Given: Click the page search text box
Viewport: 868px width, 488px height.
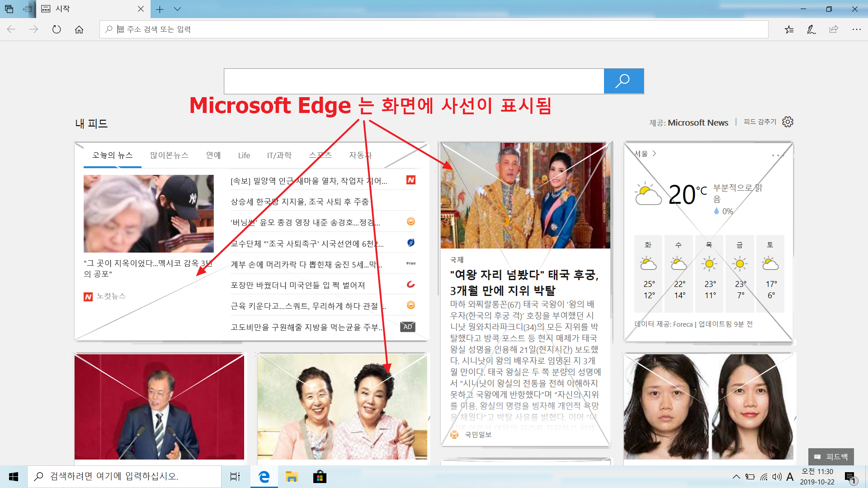Looking at the screenshot, I should coord(414,81).
